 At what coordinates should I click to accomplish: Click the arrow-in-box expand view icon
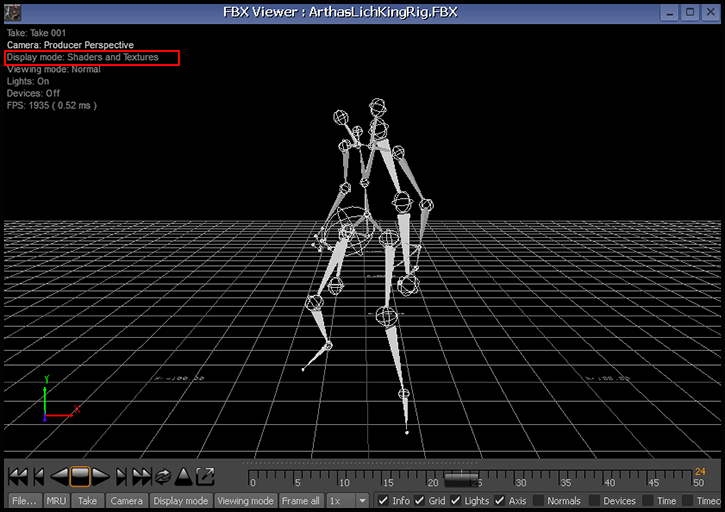tap(205, 476)
